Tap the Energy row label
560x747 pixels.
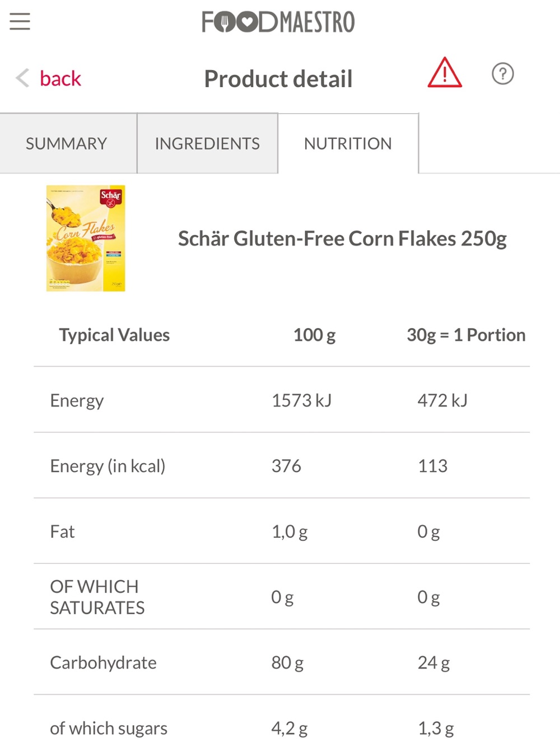[x=77, y=401]
